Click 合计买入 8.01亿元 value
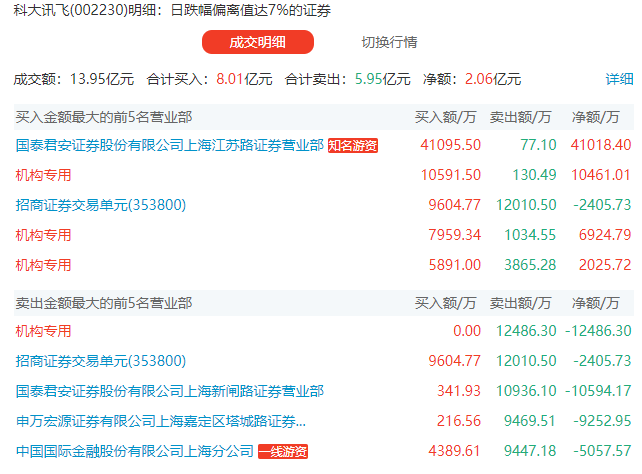642x474 pixels. tap(244, 79)
